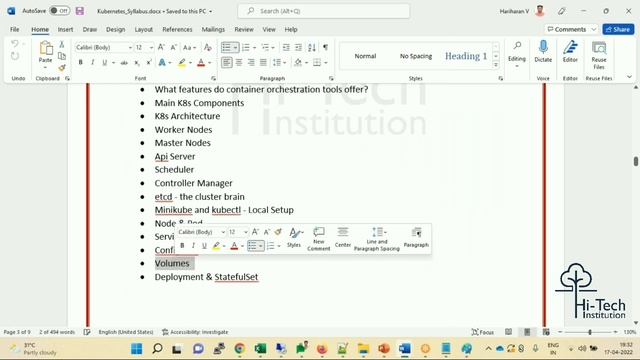The width and height of the screenshot is (640, 360).
Task: Switch to the Insert tab
Action: point(65,29)
